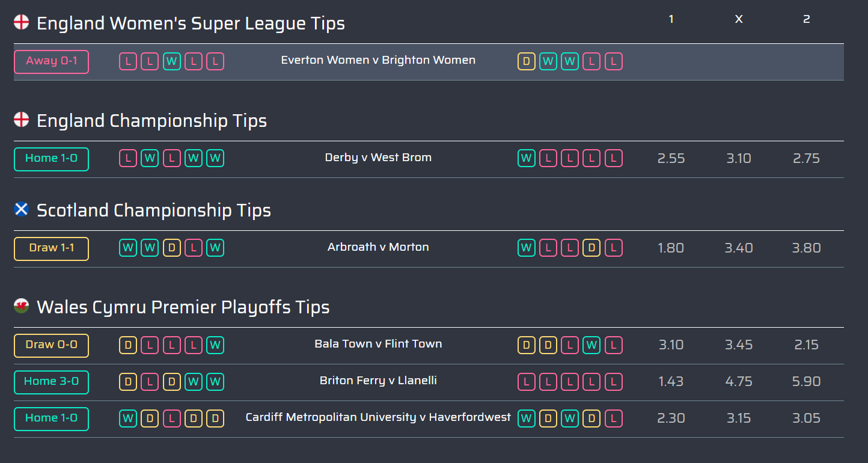Click draw odds 3.45 for Bala Town

[738, 345]
